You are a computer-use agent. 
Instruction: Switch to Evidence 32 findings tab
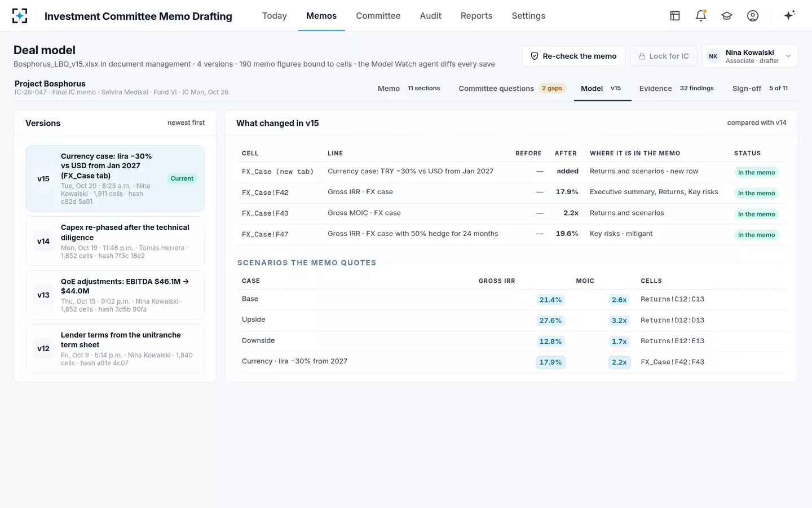coord(677,89)
